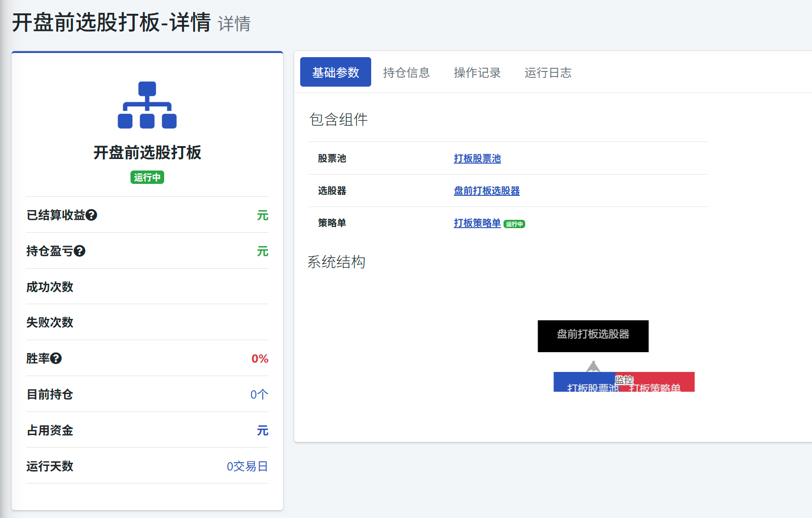Open the 打板策略单 link in 策略单 row
This screenshot has height=518, width=812.
(477, 223)
